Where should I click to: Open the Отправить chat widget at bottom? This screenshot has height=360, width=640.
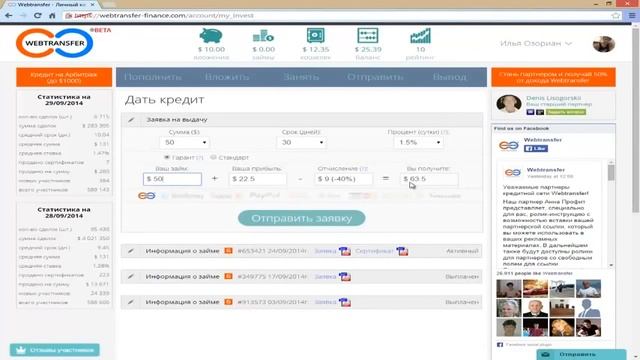click(x=581, y=354)
